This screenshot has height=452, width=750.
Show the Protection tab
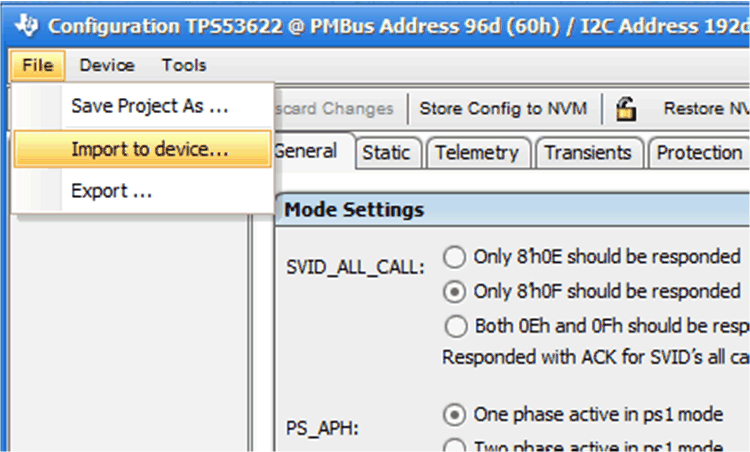(699, 152)
